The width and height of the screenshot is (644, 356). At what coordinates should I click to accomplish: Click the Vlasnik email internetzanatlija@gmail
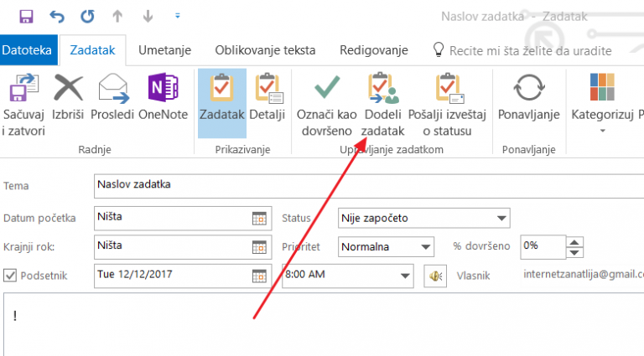pyautogui.click(x=584, y=275)
